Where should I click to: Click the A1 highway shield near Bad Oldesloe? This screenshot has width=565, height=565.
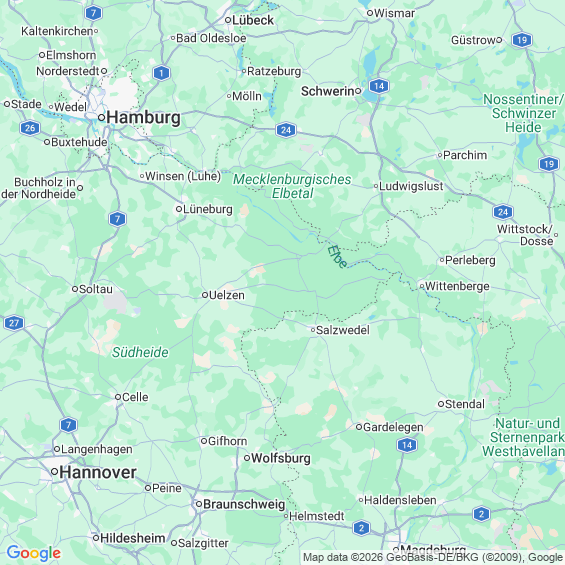pos(161,73)
